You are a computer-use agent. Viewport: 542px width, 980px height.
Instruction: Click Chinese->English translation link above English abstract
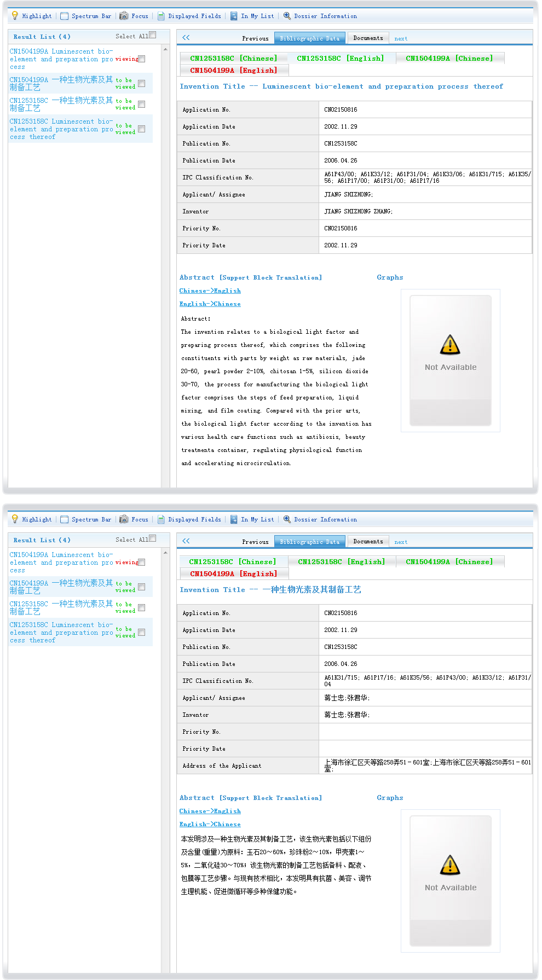210,291
